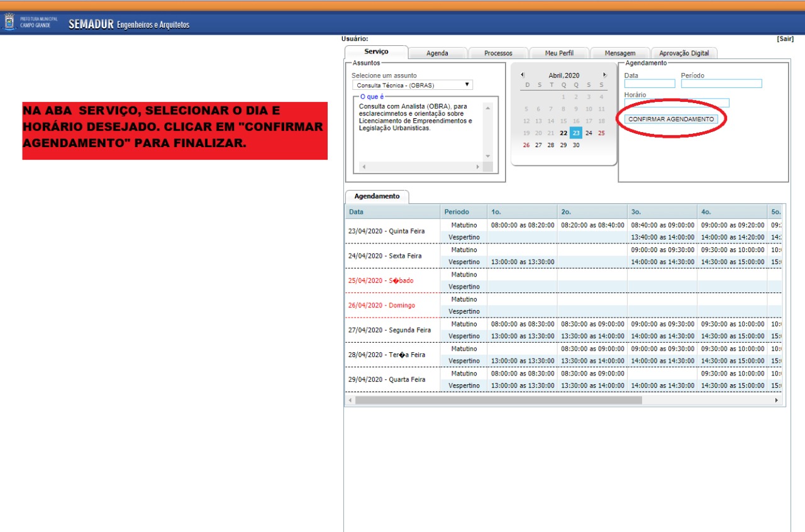Open the Serviço tab
This screenshot has width=805, height=532.
376,52
